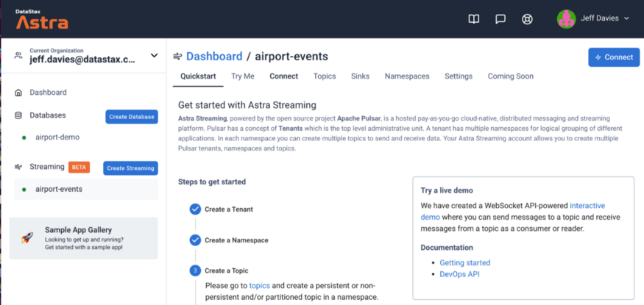
Task: Open the chat feedback icon
Action: click(x=500, y=19)
